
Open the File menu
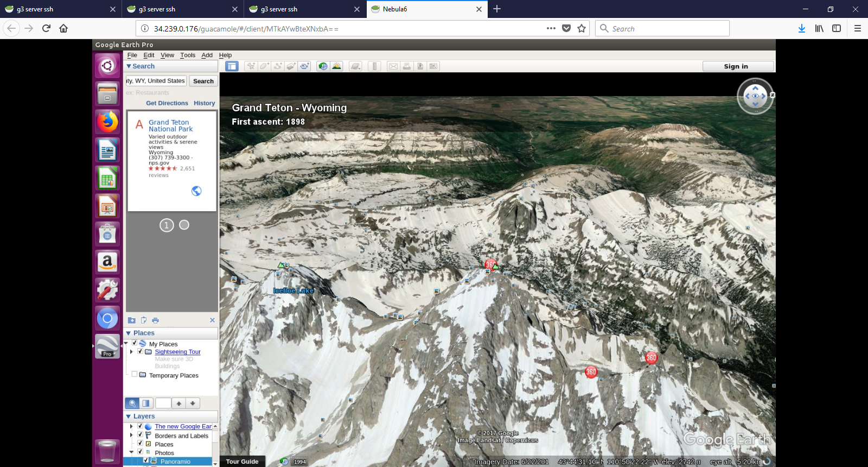pyautogui.click(x=132, y=55)
